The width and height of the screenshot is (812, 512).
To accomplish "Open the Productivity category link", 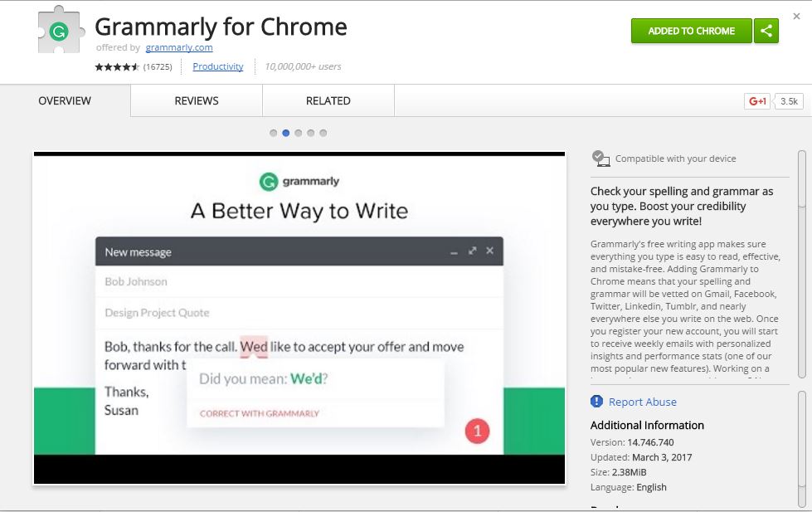I will (217, 66).
